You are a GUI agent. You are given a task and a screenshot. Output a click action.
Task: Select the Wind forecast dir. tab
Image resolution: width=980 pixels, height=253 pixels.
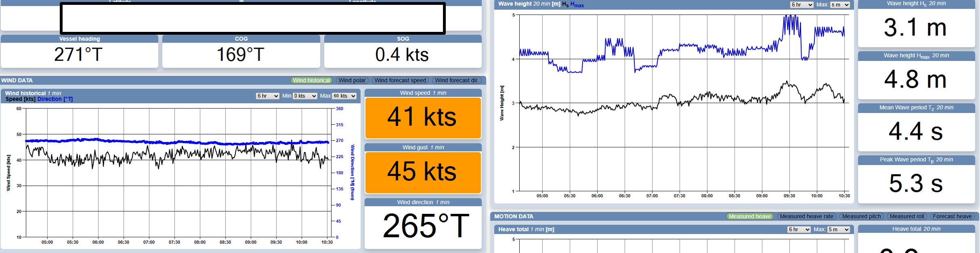[x=457, y=80]
